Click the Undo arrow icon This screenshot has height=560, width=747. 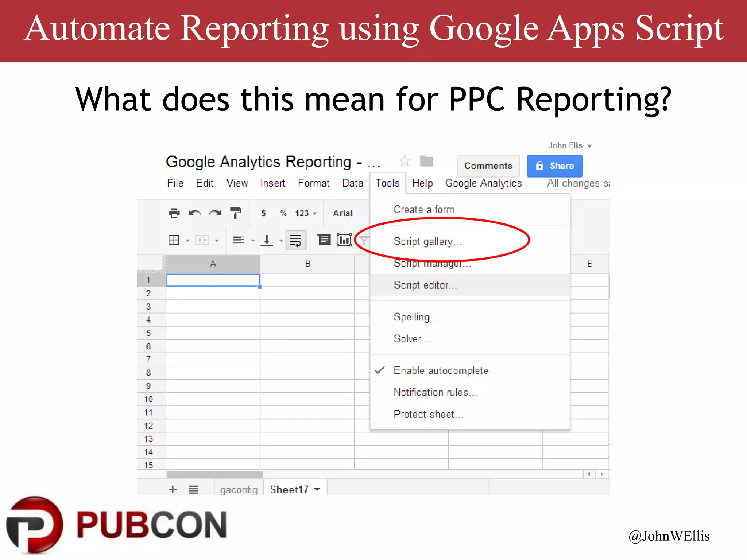pos(194,213)
